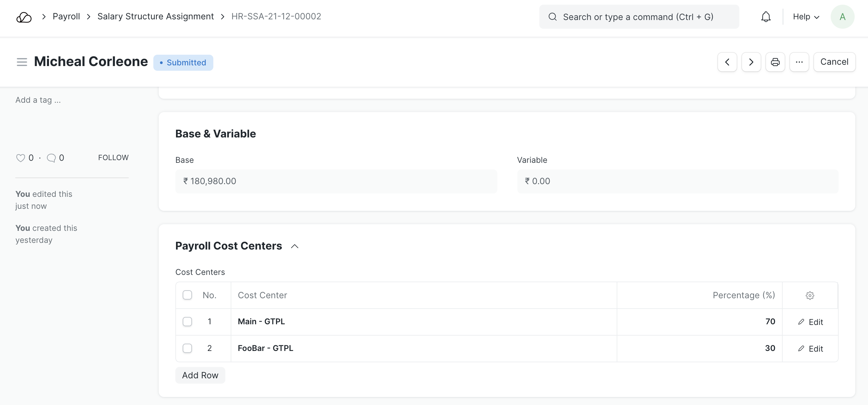868x405 pixels.
Task: Open Salary Structure Assignment breadcrumb
Action: (155, 17)
